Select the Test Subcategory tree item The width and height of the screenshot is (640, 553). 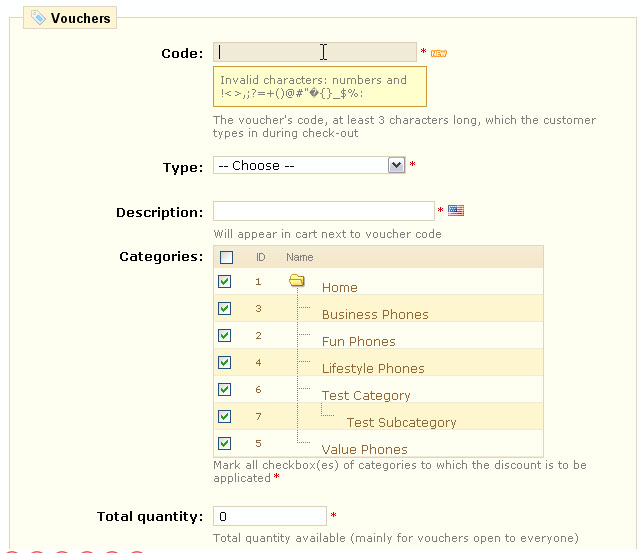[x=401, y=423]
